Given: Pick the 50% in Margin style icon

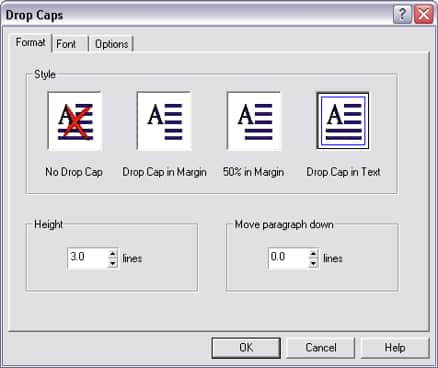Looking at the screenshot, I should pos(254,121).
